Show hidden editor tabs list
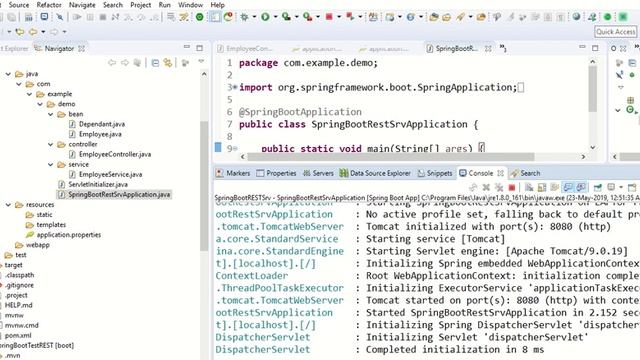 click(503, 48)
